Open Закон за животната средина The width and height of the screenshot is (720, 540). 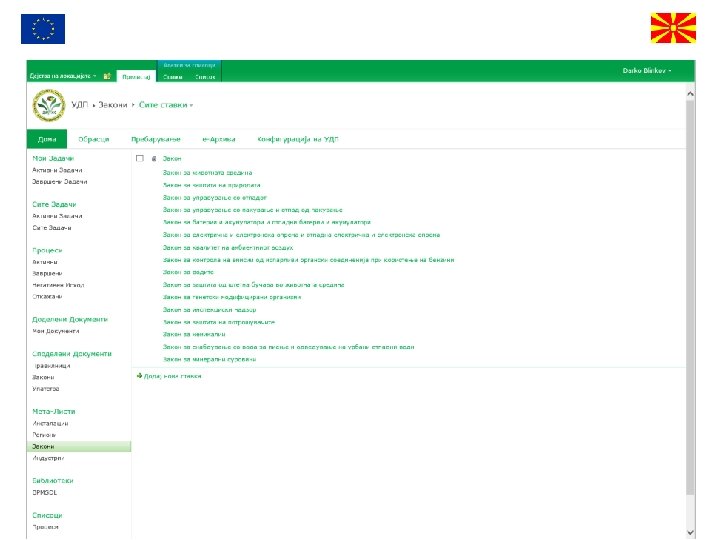point(207,173)
